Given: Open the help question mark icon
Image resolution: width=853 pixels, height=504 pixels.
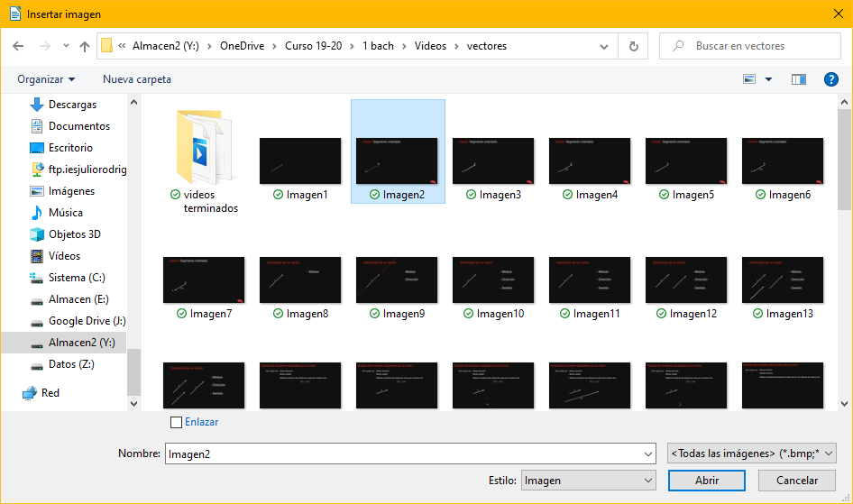Looking at the screenshot, I should pyautogui.click(x=831, y=79).
